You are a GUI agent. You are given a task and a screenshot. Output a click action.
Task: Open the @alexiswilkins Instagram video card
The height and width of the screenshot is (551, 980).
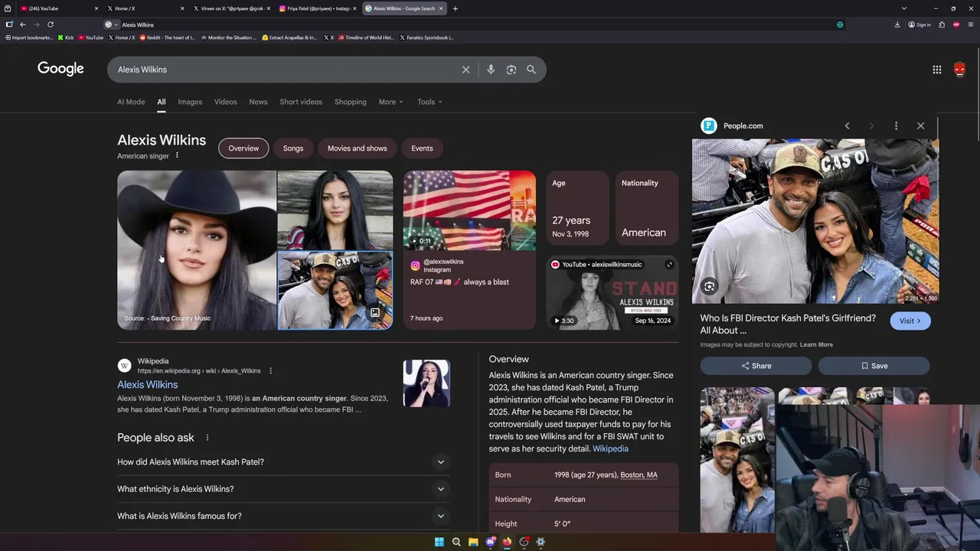click(469, 250)
